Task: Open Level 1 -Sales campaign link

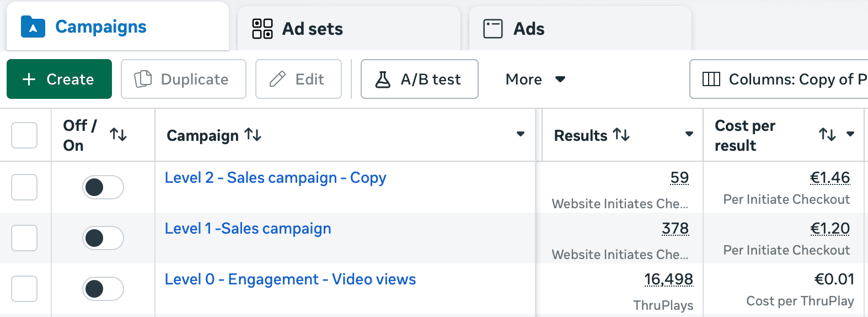Action: point(248,229)
